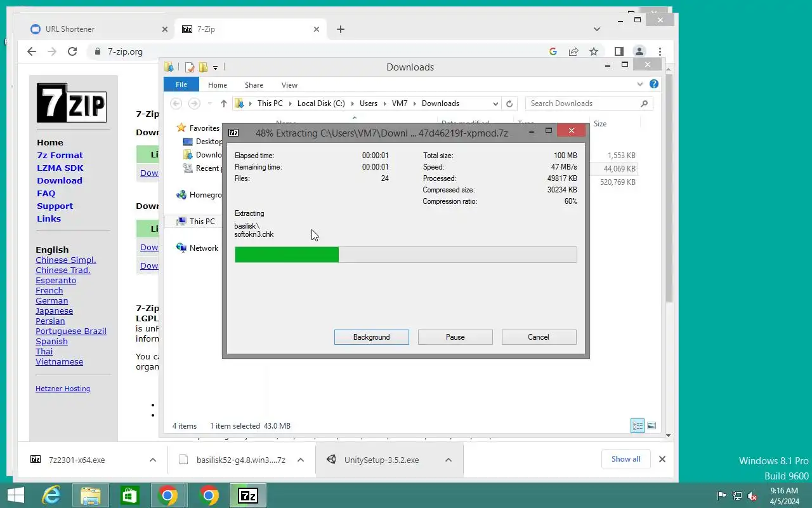The width and height of the screenshot is (812, 508).
Task: Toggle Chrome side panel icon
Action: click(x=619, y=51)
